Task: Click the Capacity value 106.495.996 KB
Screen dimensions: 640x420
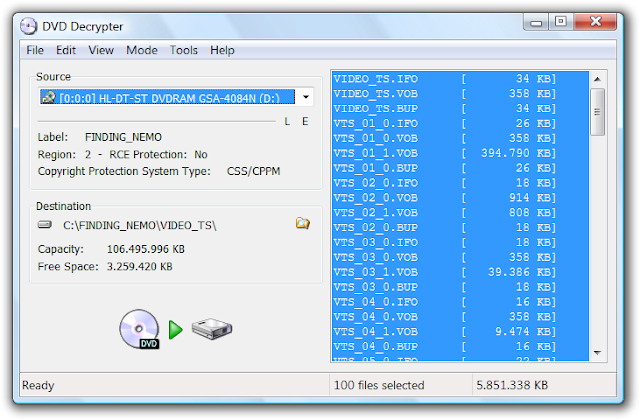Action: (146, 249)
